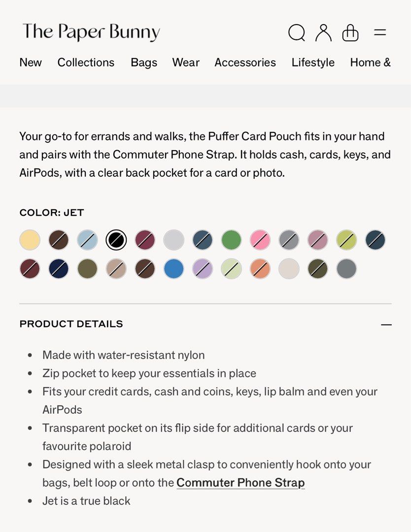Open the hamburger menu icon
Image resolution: width=411 pixels, height=532 pixels.
pyautogui.click(x=379, y=33)
